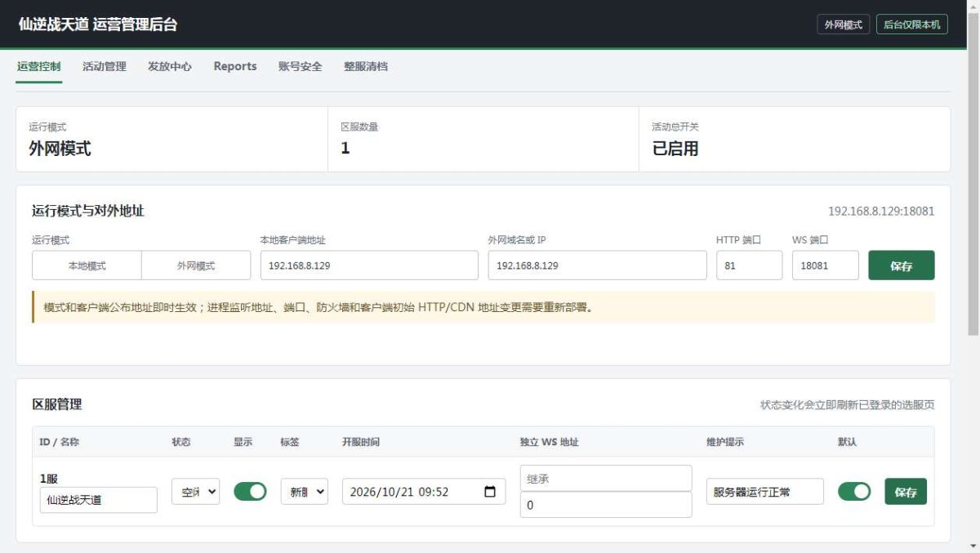The image size is (980, 553).
Task: Click the 本地客户端地址 input field
Action: [369, 265]
